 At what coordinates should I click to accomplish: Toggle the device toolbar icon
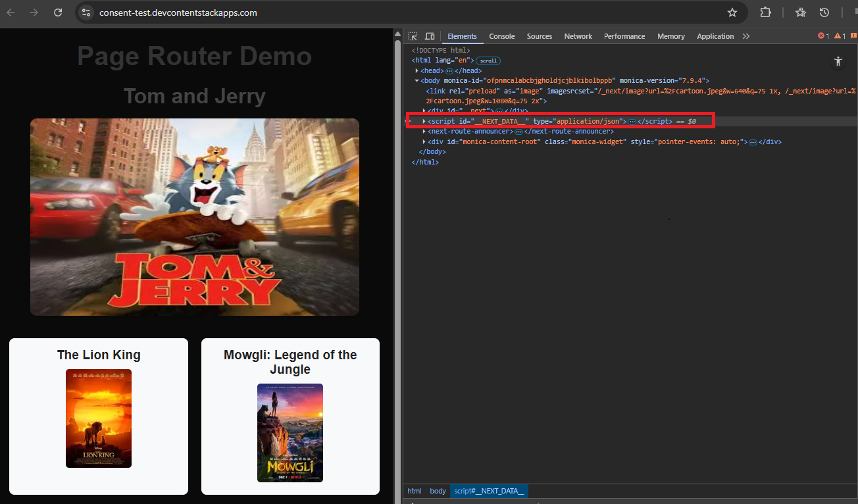430,36
